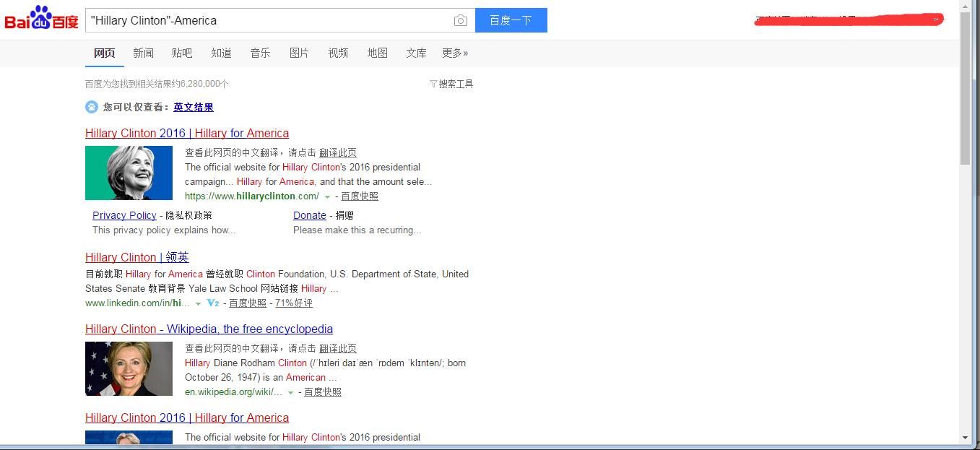Click snippet text 'This privacy policy explains how...'

(164, 230)
